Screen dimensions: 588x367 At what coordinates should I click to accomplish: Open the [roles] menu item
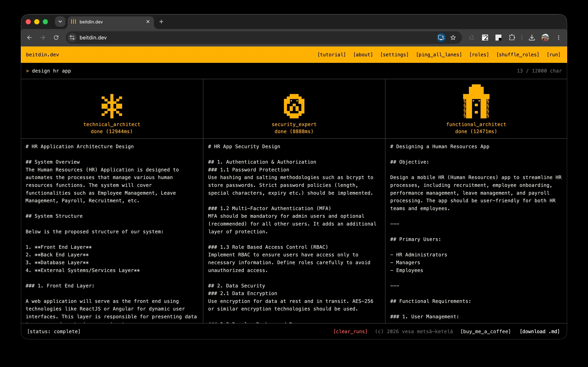[479, 55]
